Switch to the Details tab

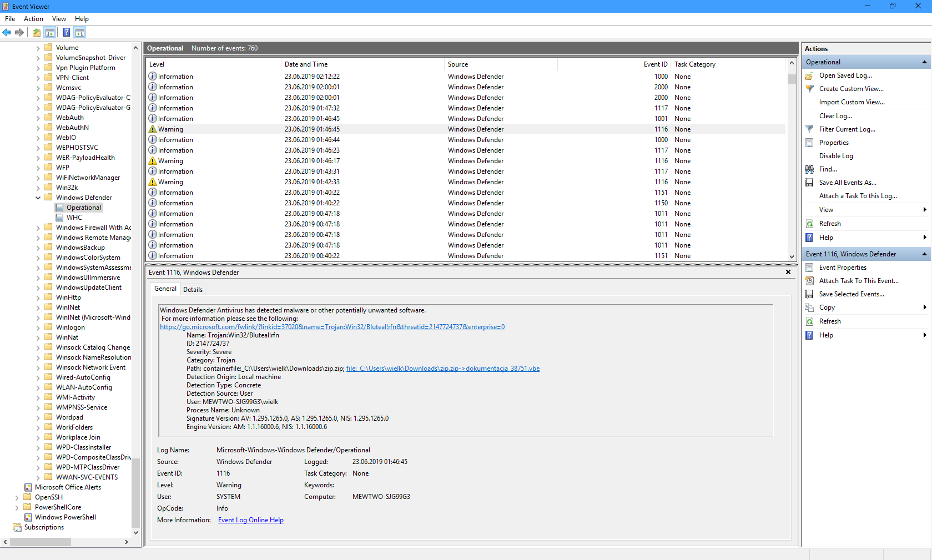pyautogui.click(x=193, y=289)
